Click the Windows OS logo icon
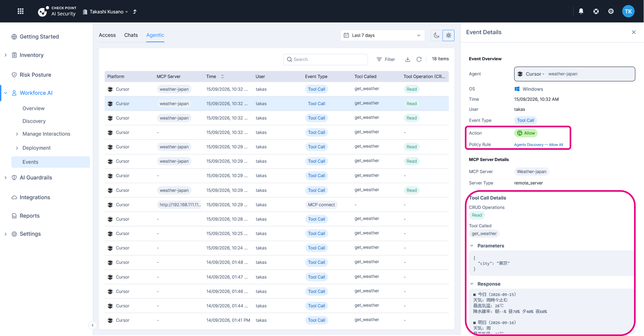This screenshot has width=644, height=336. click(517, 89)
